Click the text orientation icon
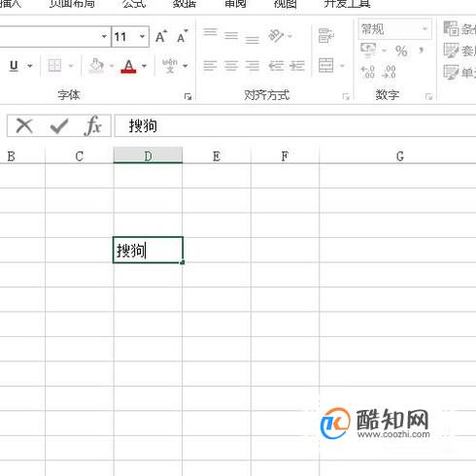Screen dimensions: 476x476 pyautogui.click(x=276, y=36)
